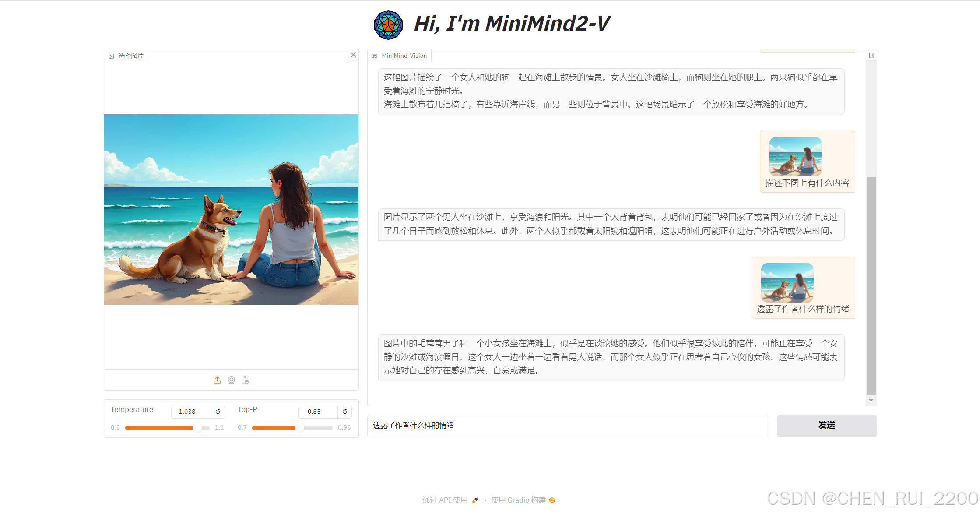Click the chat scrollbar down arrow
This screenshot has width=980, height=514.
[x=871, y=400]
